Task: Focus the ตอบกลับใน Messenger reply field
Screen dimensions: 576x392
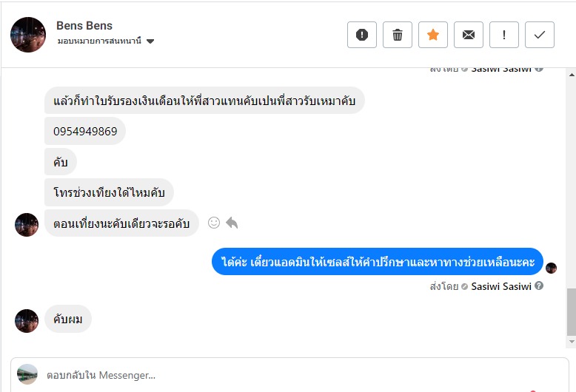Action: point(296,375)
